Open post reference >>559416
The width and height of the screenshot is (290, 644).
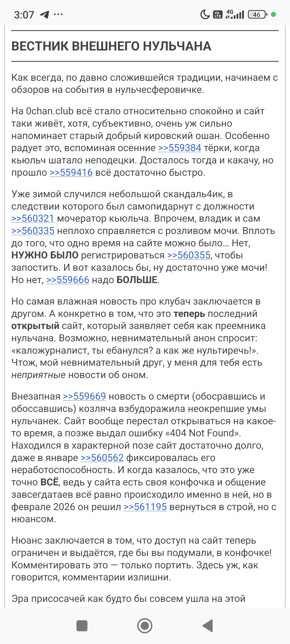[71, 173]
